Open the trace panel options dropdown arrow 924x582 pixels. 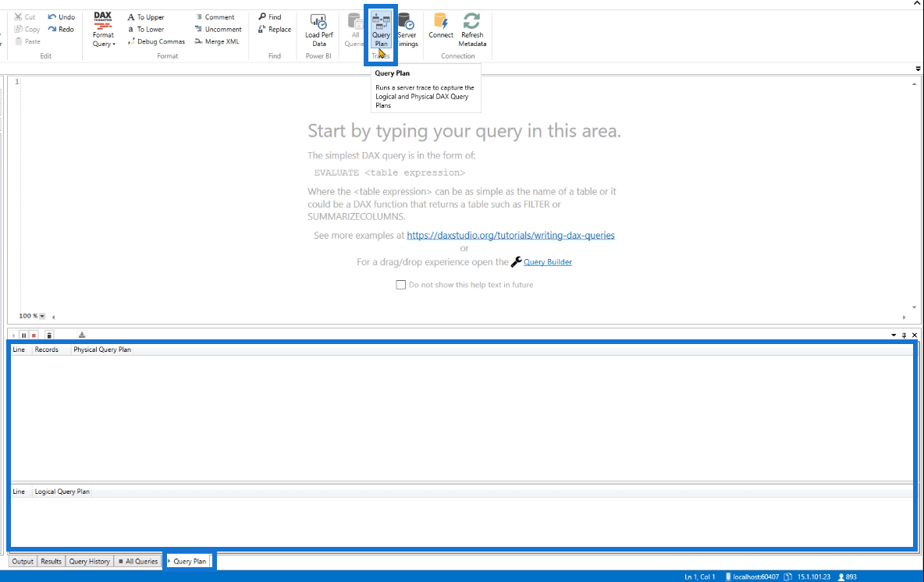(894, 335)
